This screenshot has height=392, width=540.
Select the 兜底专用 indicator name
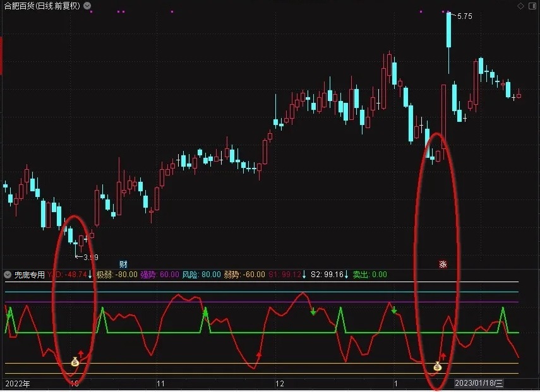(30, 275)
